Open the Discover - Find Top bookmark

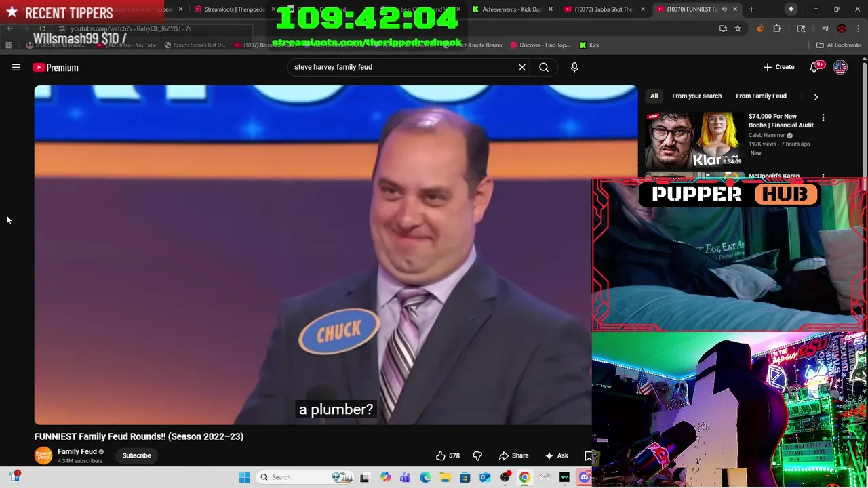pyautogui.click(x=540, y=45)
